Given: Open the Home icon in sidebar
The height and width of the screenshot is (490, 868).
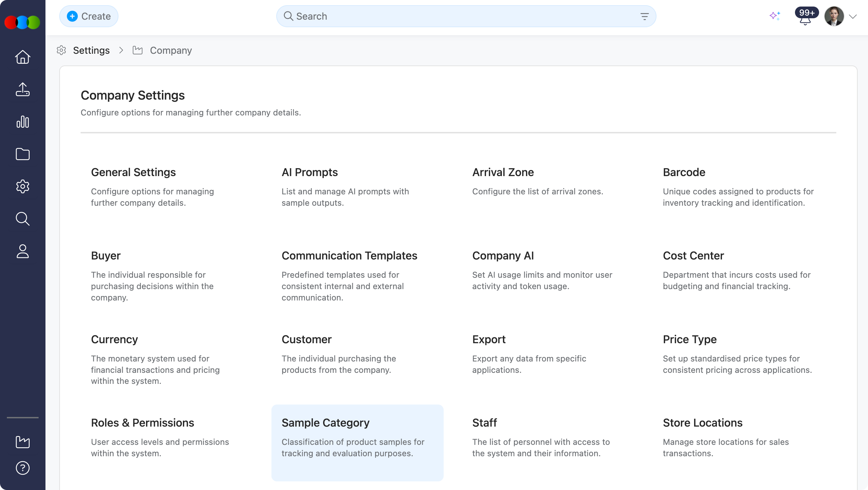Looking at the screenshot, I should tap(23, 57).
